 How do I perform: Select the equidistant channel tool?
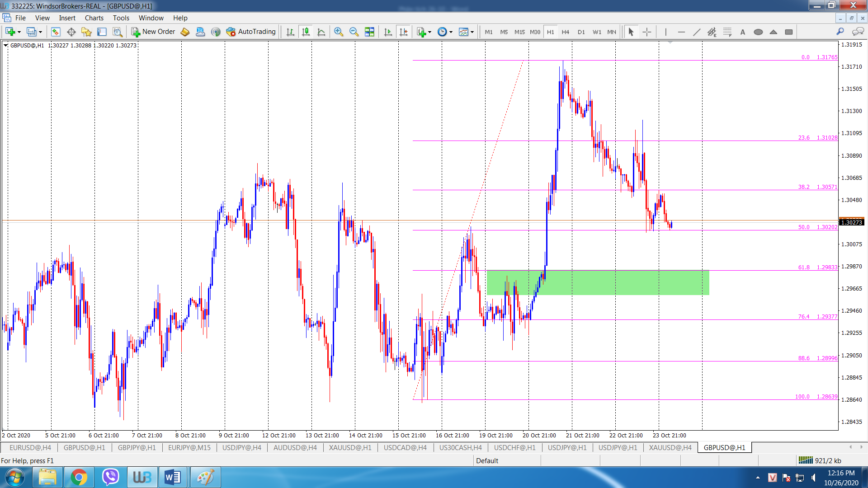[712, 32]
